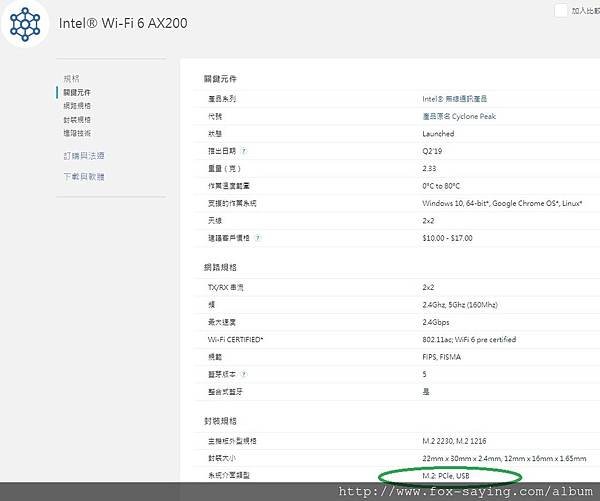Click help icon next to 建議客戶價格 price label
Image resolution: width=600 pixels, height=501 pixels.
coord(258,238)
